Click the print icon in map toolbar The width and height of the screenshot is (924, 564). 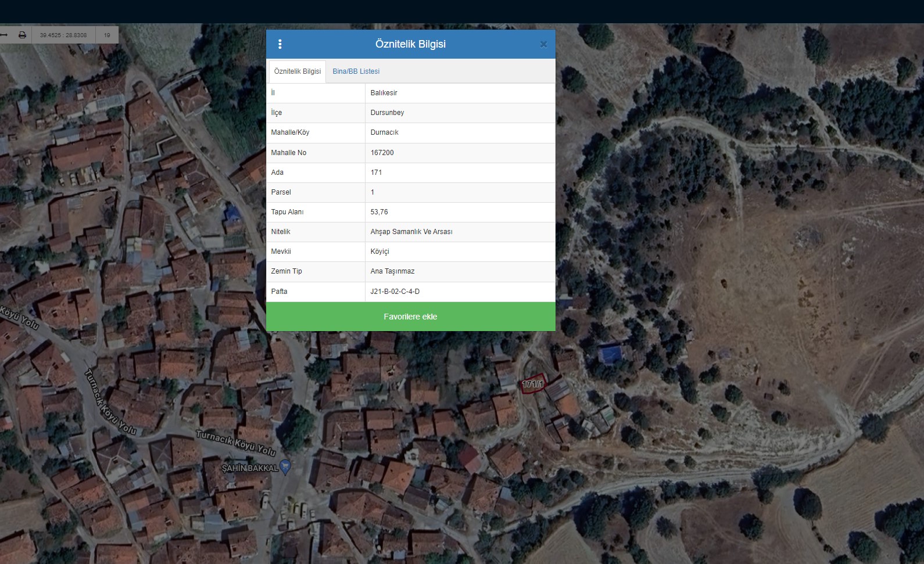[22, 35]
